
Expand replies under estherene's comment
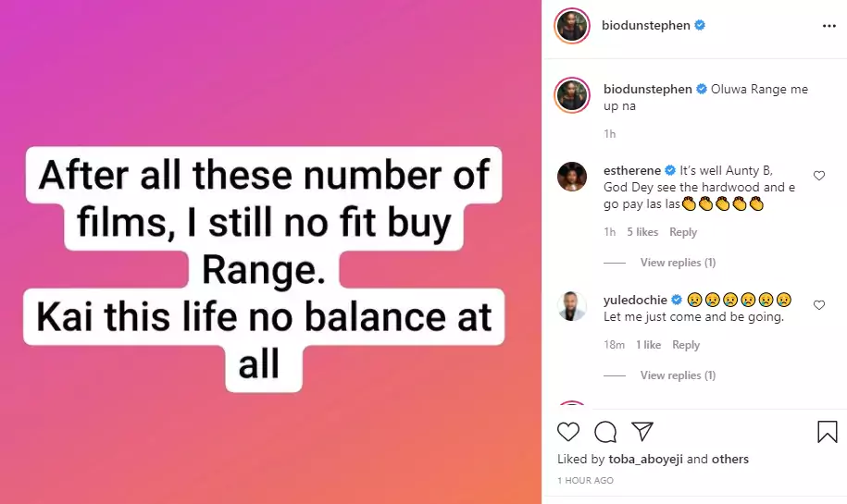pos(678,263)
